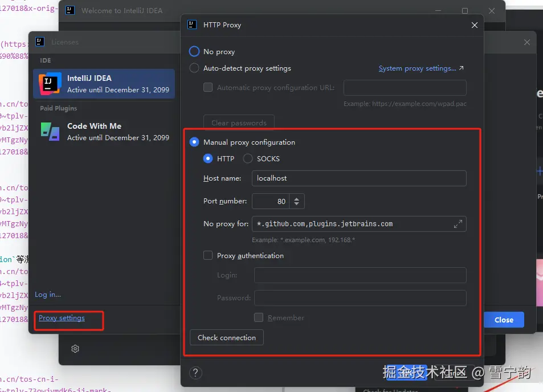Close the Welcome to IntelliJ IDEA window

tap(492, 11)
